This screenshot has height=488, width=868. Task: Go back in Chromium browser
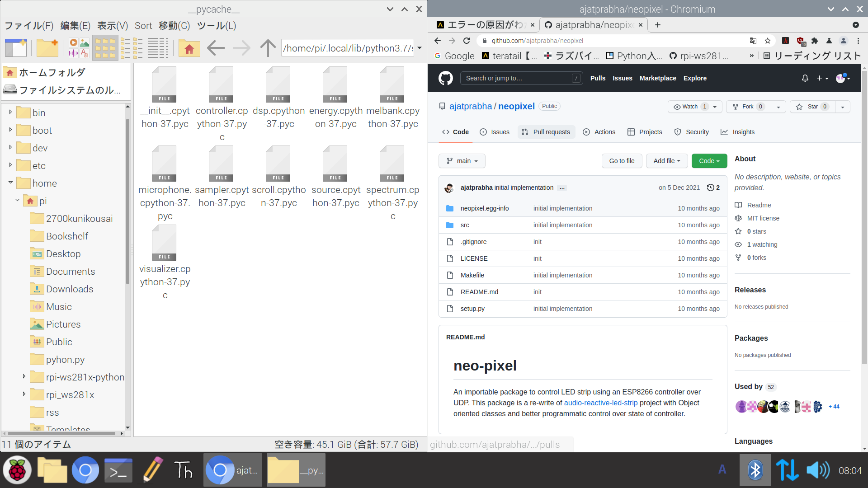click(x=438, y=41)
